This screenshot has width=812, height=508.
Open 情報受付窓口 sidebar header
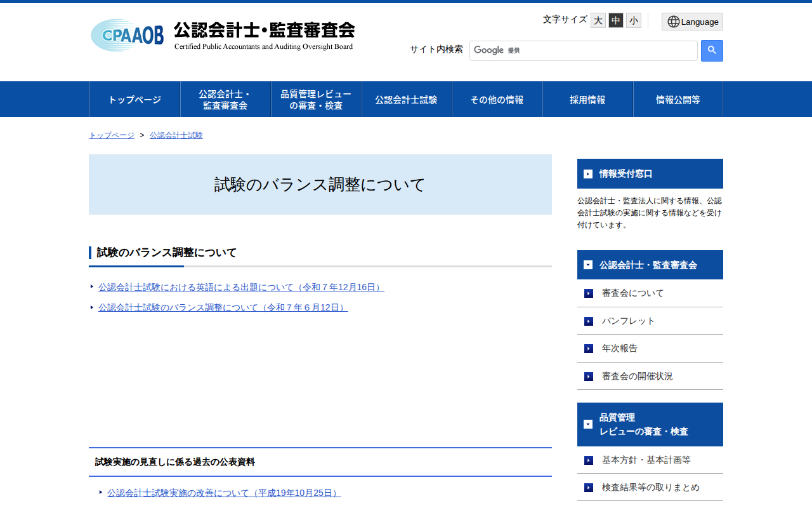pyautogui.click(x=650, y=173)
